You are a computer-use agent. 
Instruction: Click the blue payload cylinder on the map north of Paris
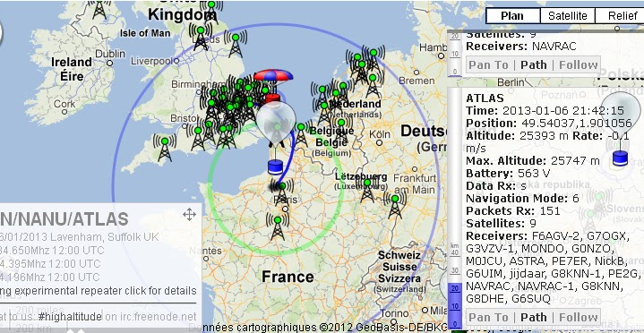275,166
